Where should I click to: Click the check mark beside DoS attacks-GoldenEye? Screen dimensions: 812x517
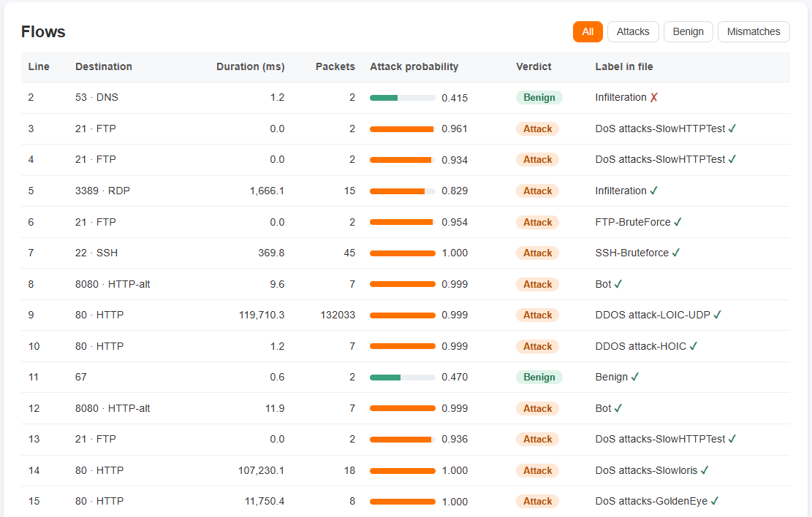pos(715,501)
